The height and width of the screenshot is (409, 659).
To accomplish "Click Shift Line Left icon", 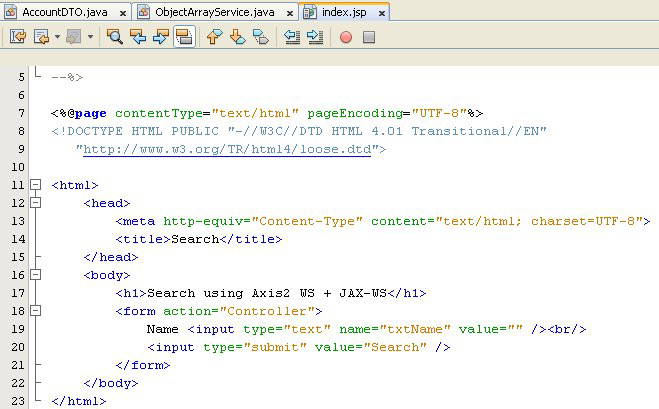I will (x=292, y=37).
